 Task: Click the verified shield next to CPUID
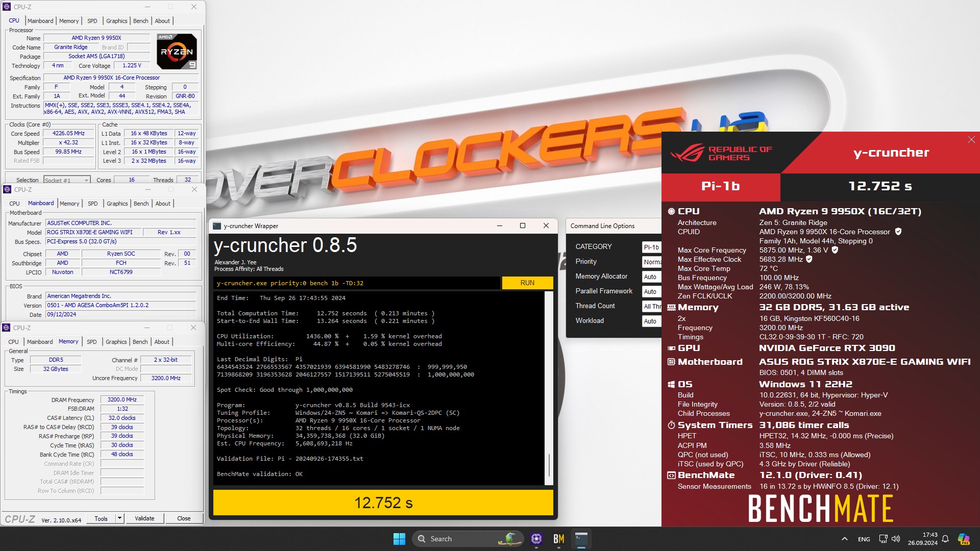coord(898,232)
